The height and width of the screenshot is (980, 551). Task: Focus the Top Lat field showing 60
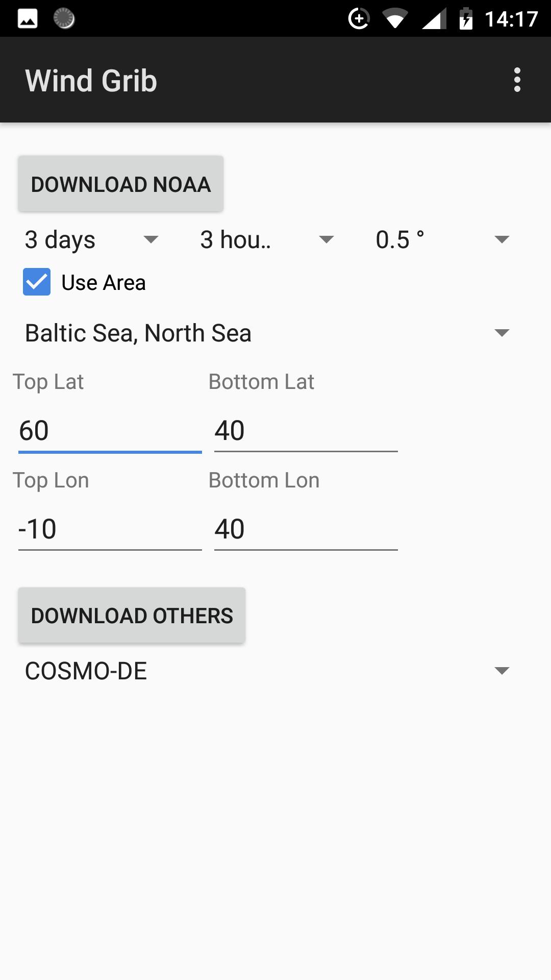[x=110, y=430]
